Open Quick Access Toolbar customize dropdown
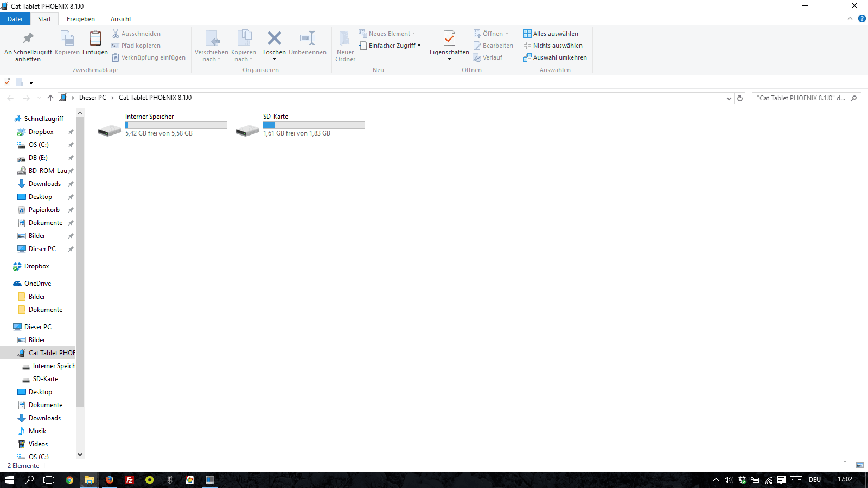This screenshot has height=488, width=868. pyautogui.click(x=31, y=82)
